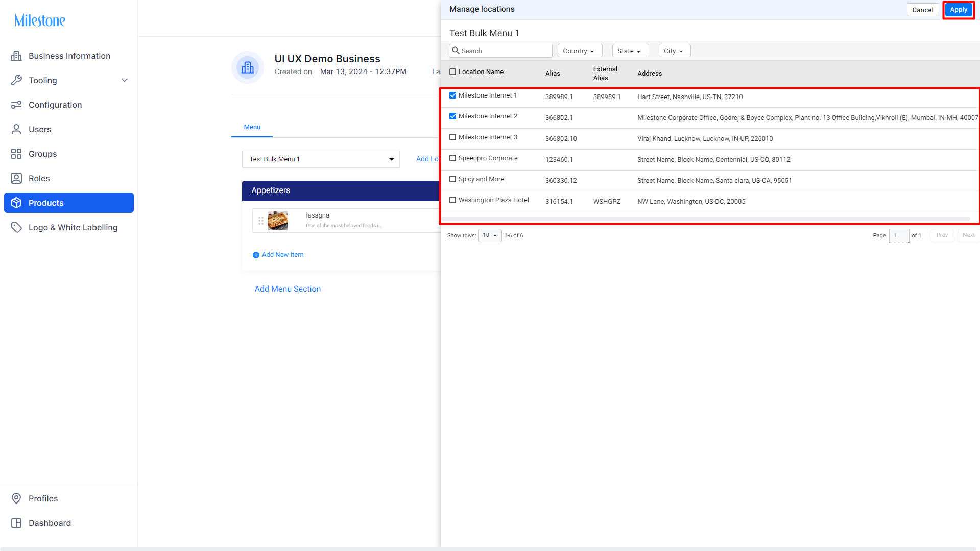Click the plus icon beside Add New Item
The image size is (980, 551).
tap(256, 255)
